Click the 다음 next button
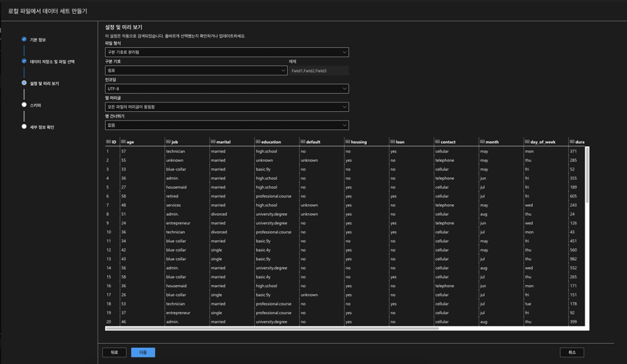The height and width of the screenshot is (364, 627). (143, 353)
